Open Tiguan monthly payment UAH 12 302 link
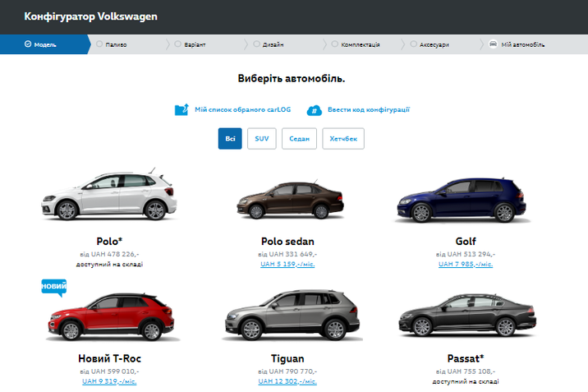588x392 pixels. 287,381
